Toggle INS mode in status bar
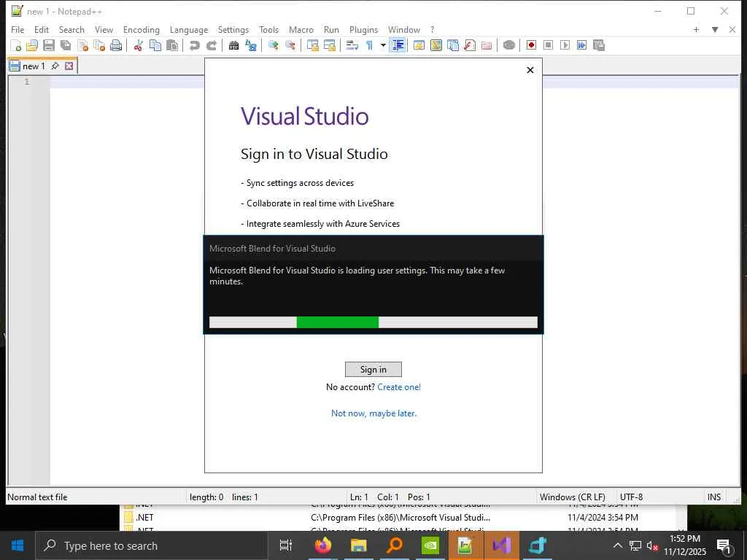Image resolution: width=747 pixels, height=560 pixels. point(714,497)
